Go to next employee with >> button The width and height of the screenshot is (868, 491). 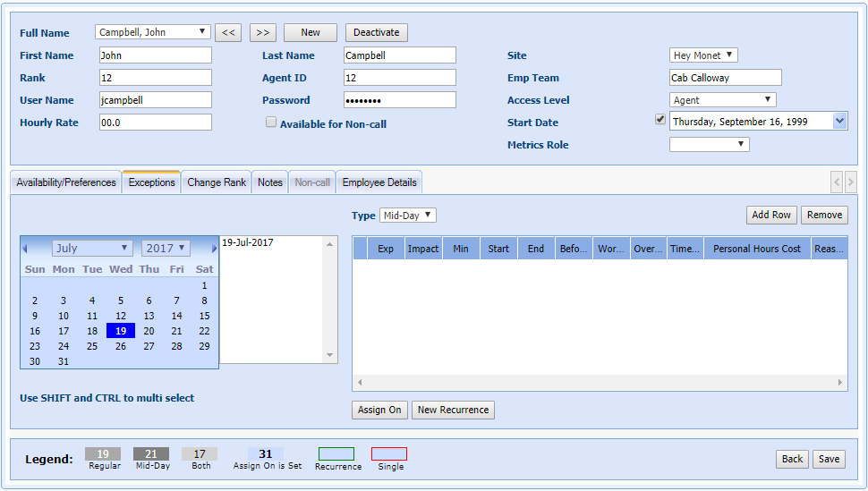click(x=262, y=33)
